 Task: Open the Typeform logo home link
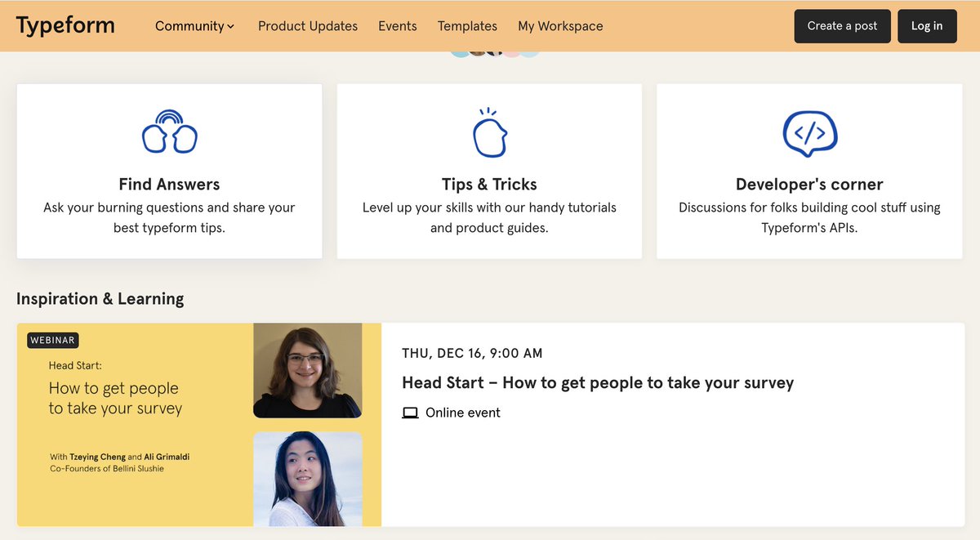65,25
